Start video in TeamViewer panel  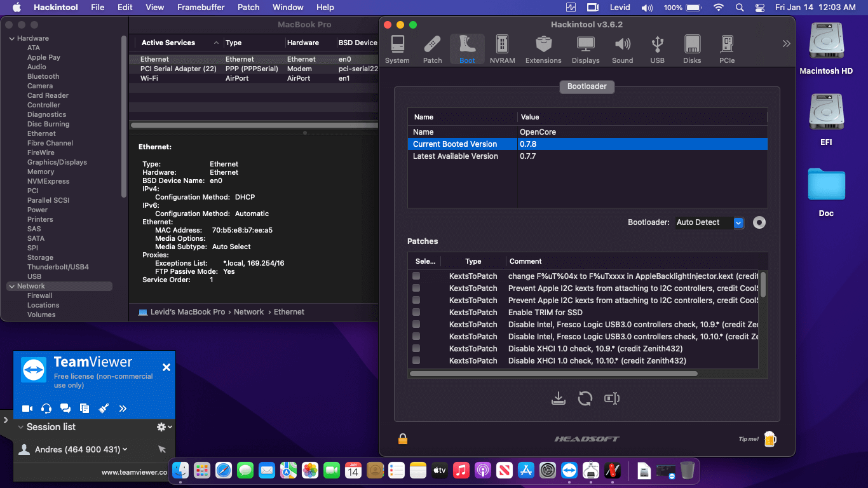point(27,409)
